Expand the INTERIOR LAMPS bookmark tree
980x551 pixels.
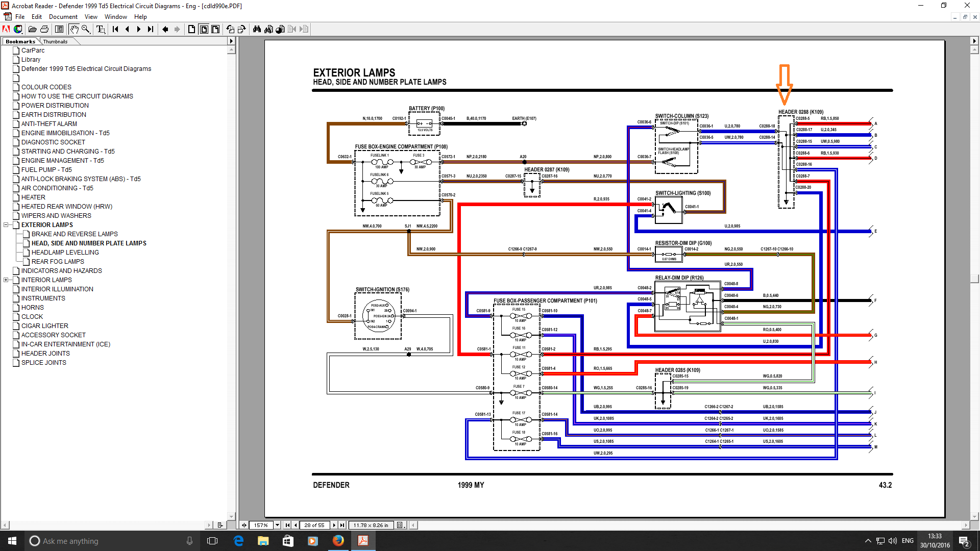6,280
